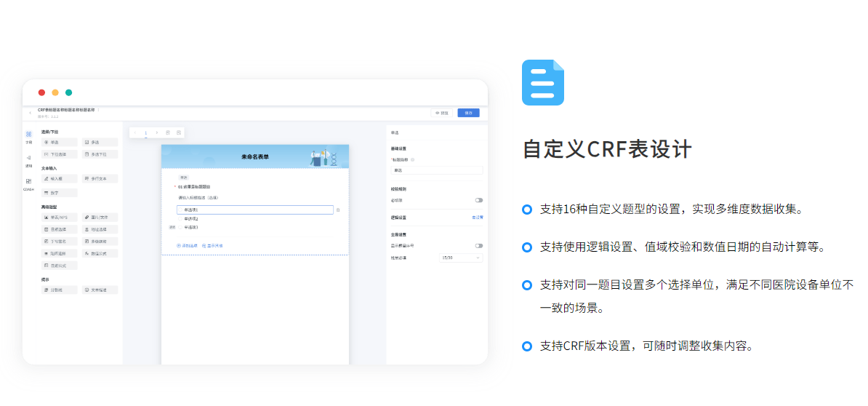
Task: Enable the 显示题目序号 switch
Action: tap(478, 246)
